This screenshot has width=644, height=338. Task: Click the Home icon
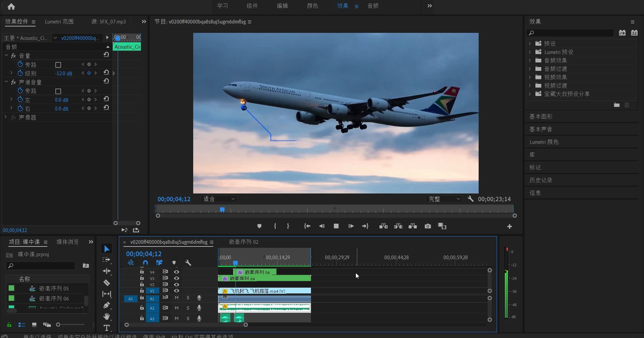[11, 6]
